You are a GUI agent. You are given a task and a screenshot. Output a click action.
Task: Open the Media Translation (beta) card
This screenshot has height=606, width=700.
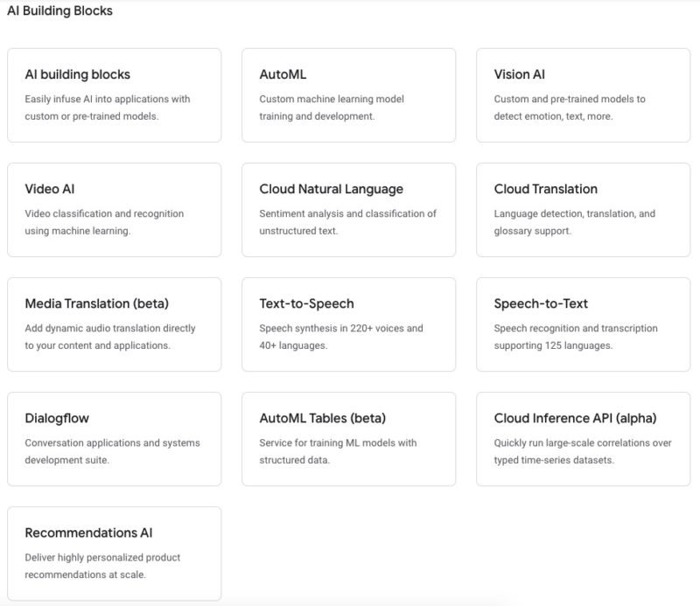coord(115,324)
